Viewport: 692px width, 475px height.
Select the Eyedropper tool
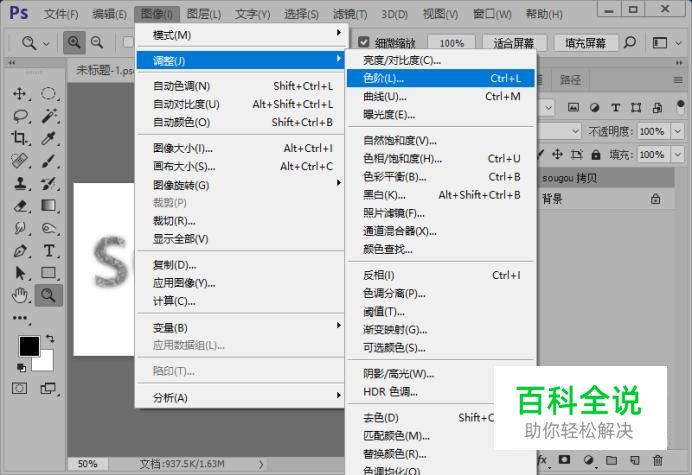click(49, 138)
